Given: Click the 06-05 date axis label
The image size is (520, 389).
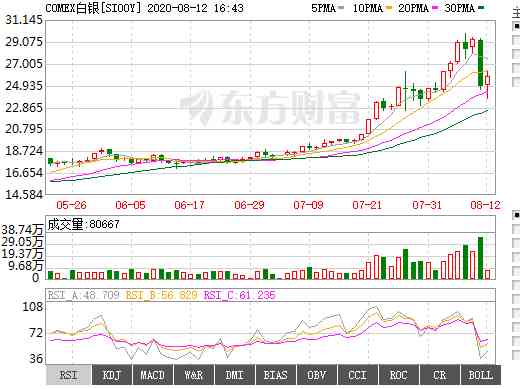Looking at the screenshot, I should pyautogui.click(x=130, y=205).
